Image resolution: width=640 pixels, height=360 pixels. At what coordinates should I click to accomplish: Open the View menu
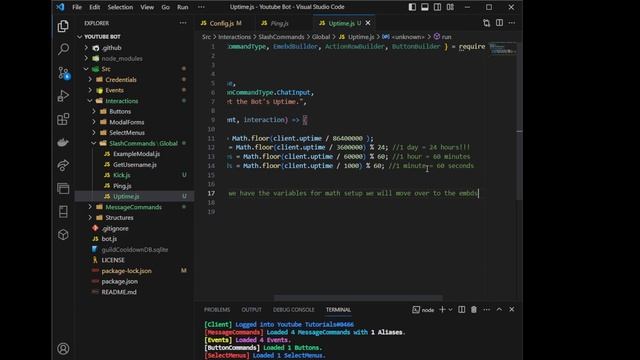[x=147, y=7]
